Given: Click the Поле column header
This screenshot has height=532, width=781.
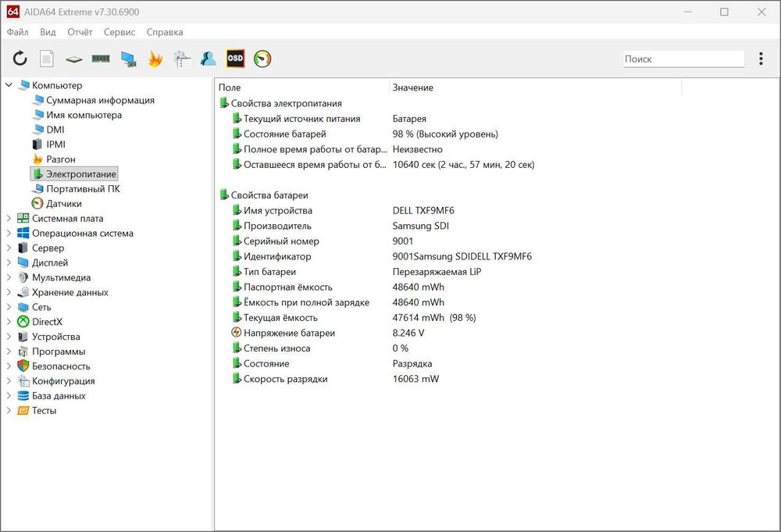Looking at the screenshot, I should tap(301, 87).
